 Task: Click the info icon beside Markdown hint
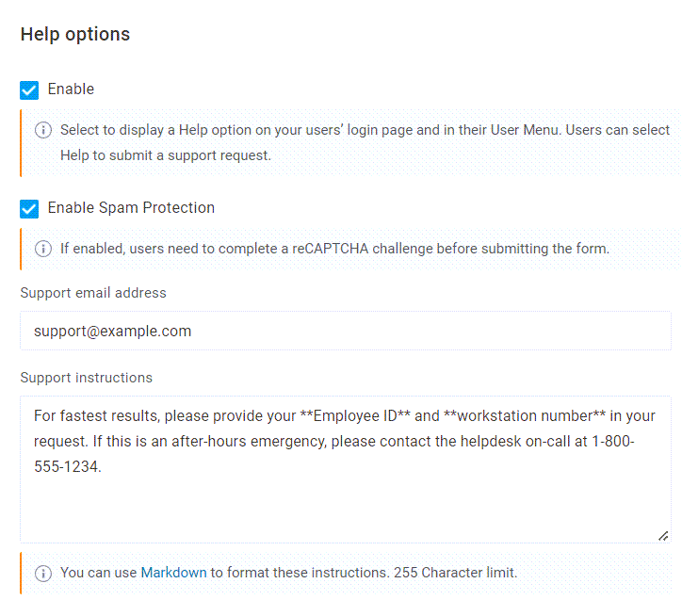(x=43, y=573)
